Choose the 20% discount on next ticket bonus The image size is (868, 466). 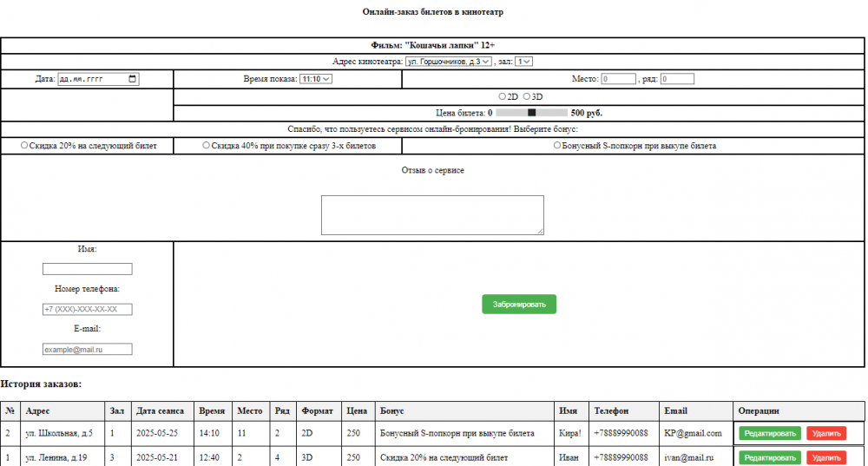[x=24, y=145]
